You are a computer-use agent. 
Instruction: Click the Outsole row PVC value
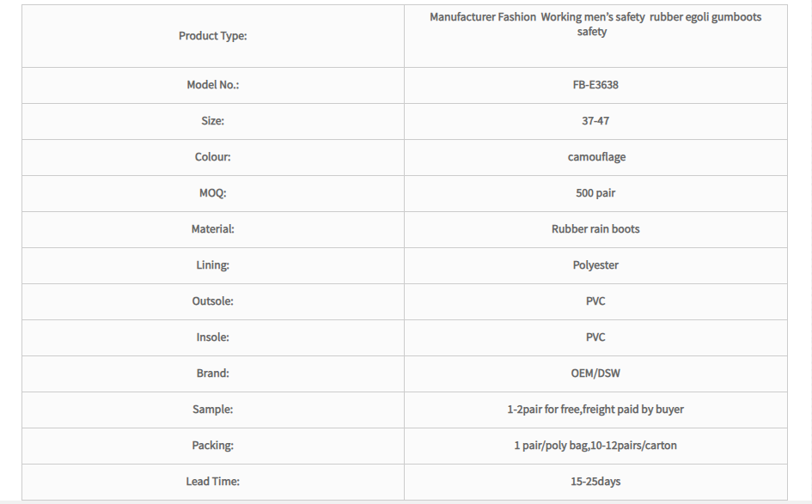(x=595, y=301)
